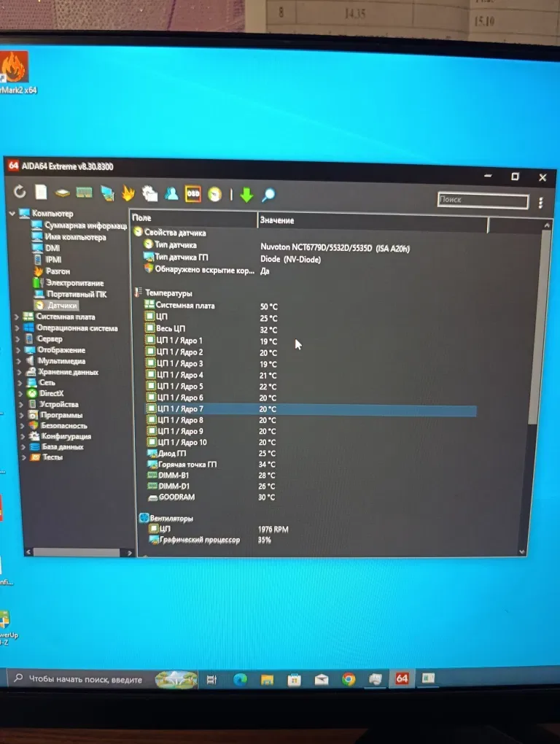The image size is (560, 744).
Task: Expand the Отображение tree node
Action: click(18, 350)
